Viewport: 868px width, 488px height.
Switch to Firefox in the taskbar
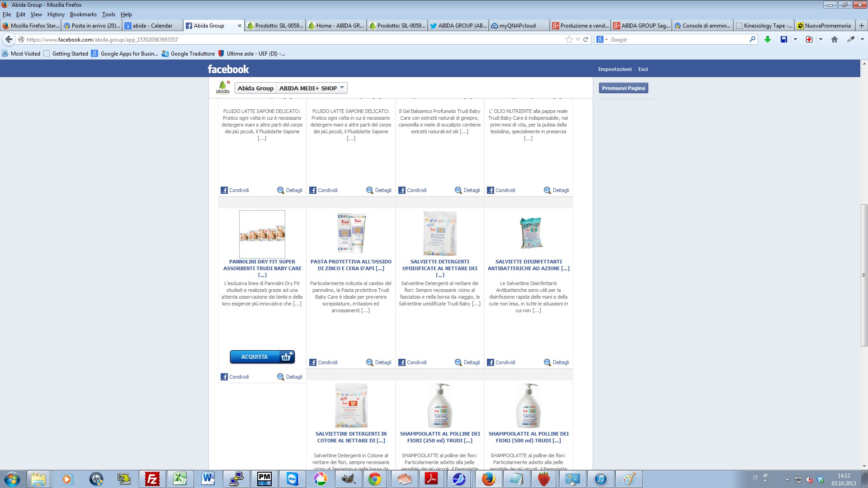click(x=488, y=479)
